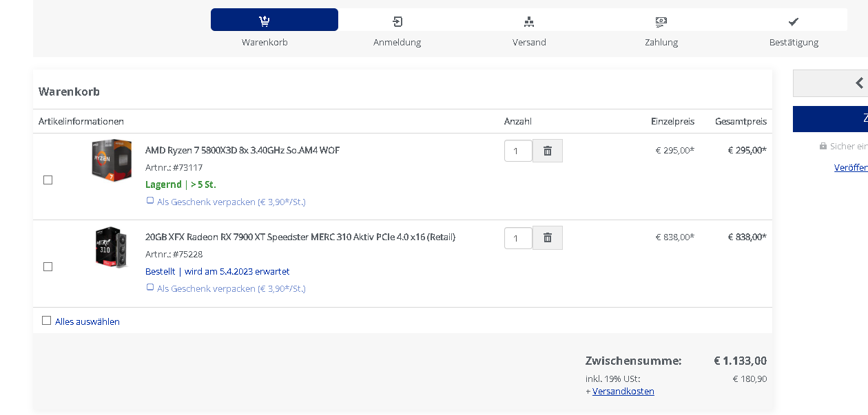868x415 pixels.
Task: Click the Bestellt wird am 5.4.2023 erwartet text
Action: tap(218, 271)
